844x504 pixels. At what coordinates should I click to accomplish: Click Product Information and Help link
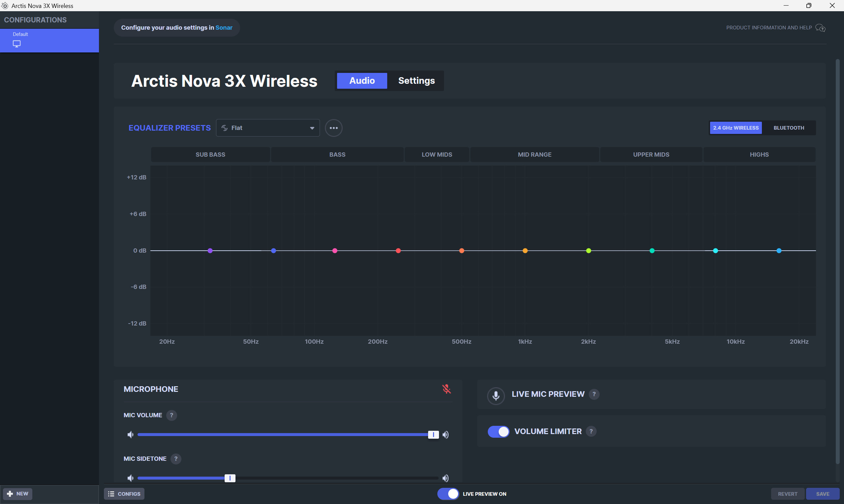pos(769,28)
